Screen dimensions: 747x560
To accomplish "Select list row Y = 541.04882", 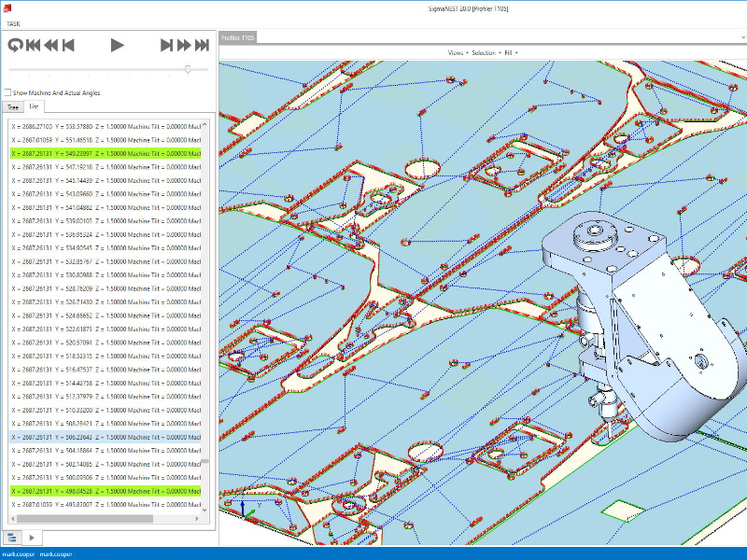I will (x=106, y=207).
